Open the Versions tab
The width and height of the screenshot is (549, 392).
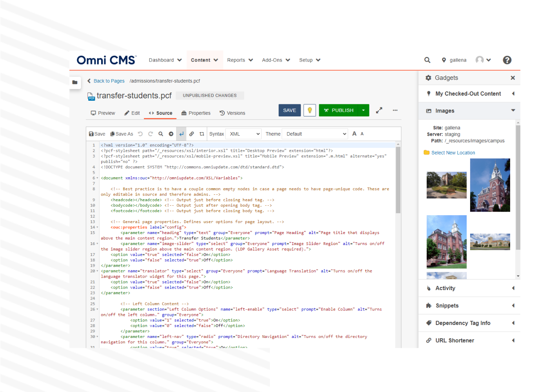tap(233, 113)
